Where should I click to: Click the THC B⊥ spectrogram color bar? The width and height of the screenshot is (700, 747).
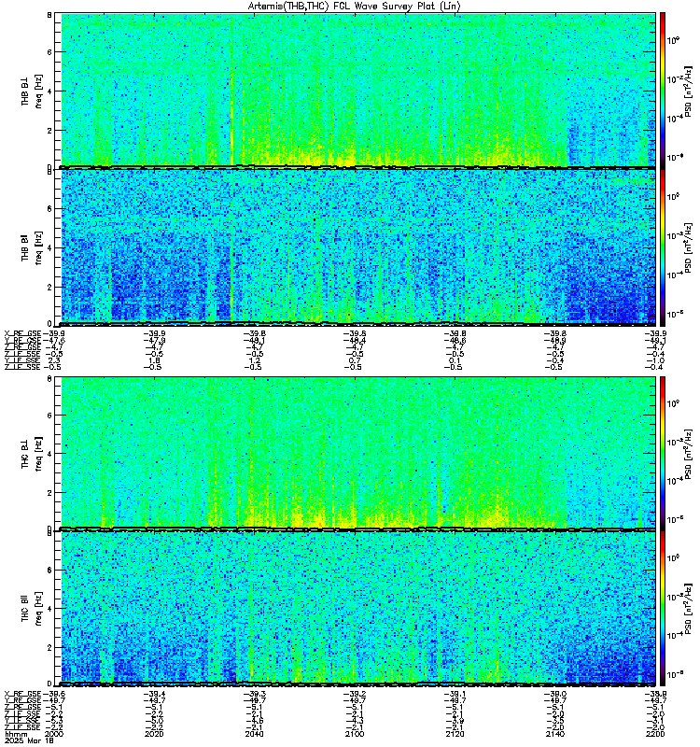[663, 454]
